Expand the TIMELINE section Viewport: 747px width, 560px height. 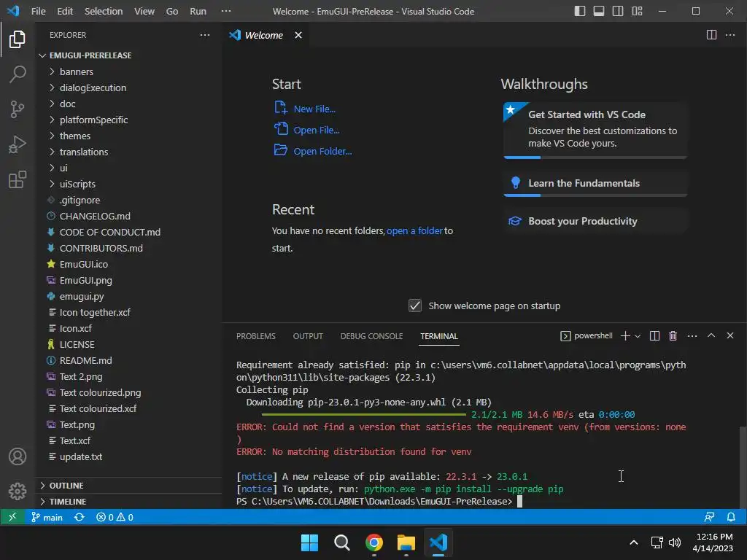coord(68,502)
